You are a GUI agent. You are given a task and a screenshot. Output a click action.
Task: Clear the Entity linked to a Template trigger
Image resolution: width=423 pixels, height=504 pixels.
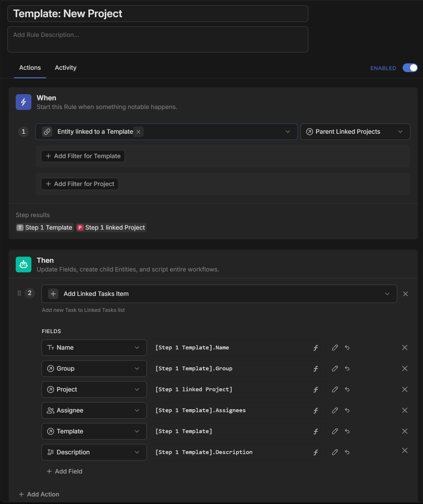[x=138, y=132]
